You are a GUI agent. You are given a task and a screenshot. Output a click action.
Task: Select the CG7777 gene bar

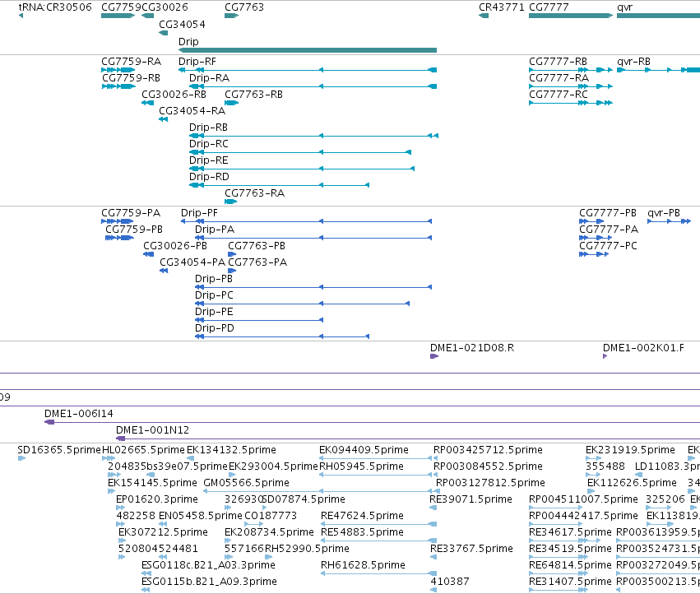click(571, 16)
